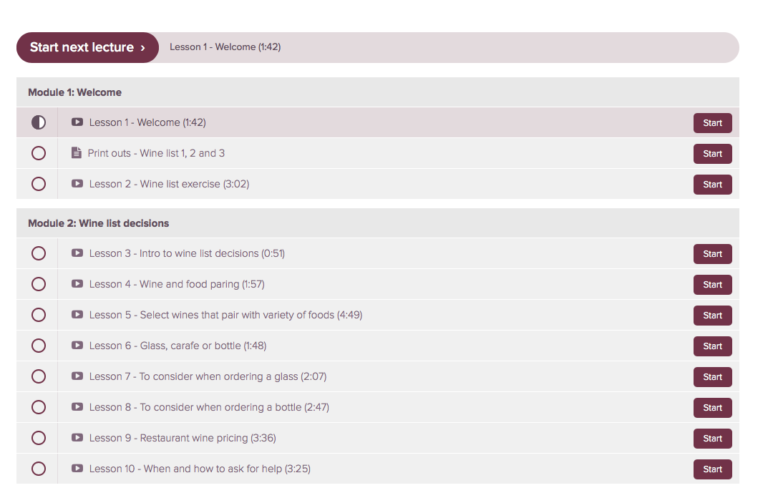Image resolution: width=768 pixels, height=493 pixels.
Task: Click next lecture label in progress bar
Action: tap(225, 47)
